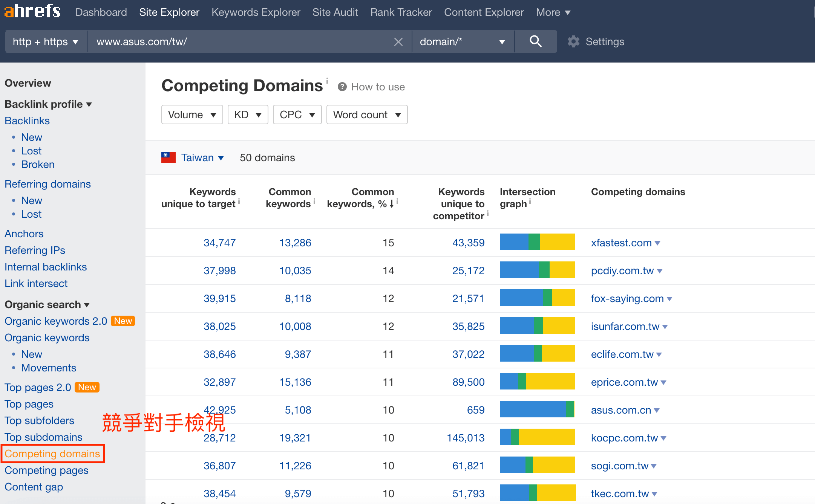Click sogi.com.tw dropdown arrow
This screenshot has width=815, height=504.
[654, 466]
